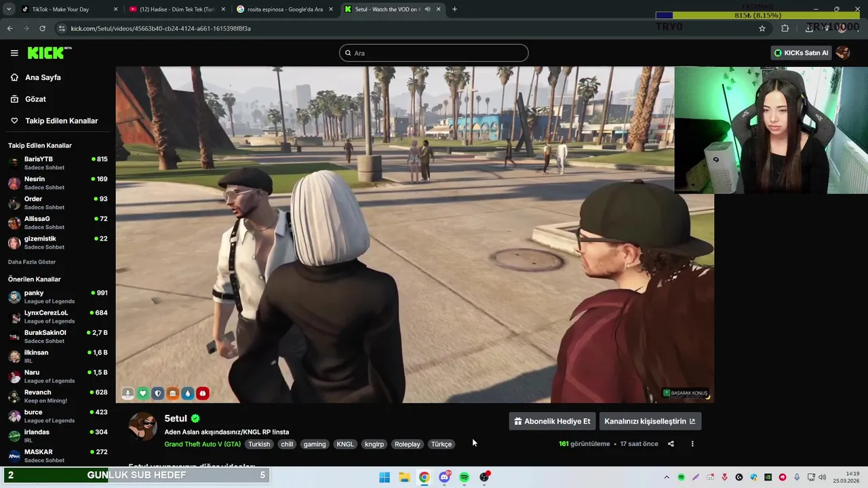This screenshot has height=488, width=868.
Task: Open the AllissaG followed channel
Action: pyautogui.click(x=58, y=222)
